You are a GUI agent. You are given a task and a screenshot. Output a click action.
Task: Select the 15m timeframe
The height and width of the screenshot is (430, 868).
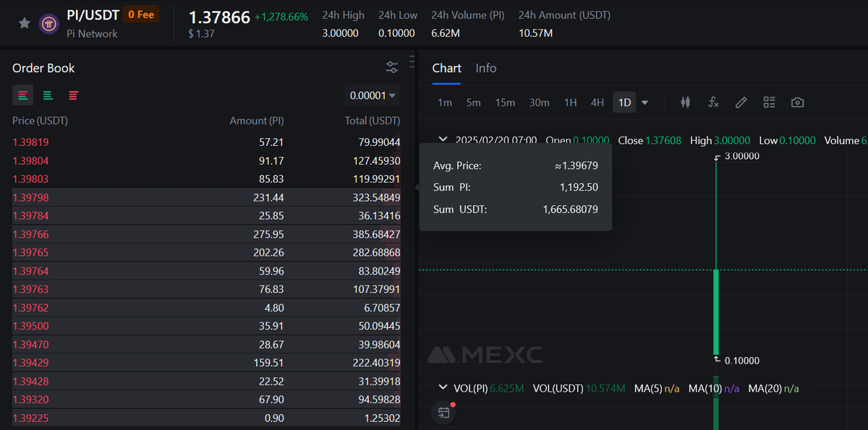pyautogui.click(x=505, y=103)
